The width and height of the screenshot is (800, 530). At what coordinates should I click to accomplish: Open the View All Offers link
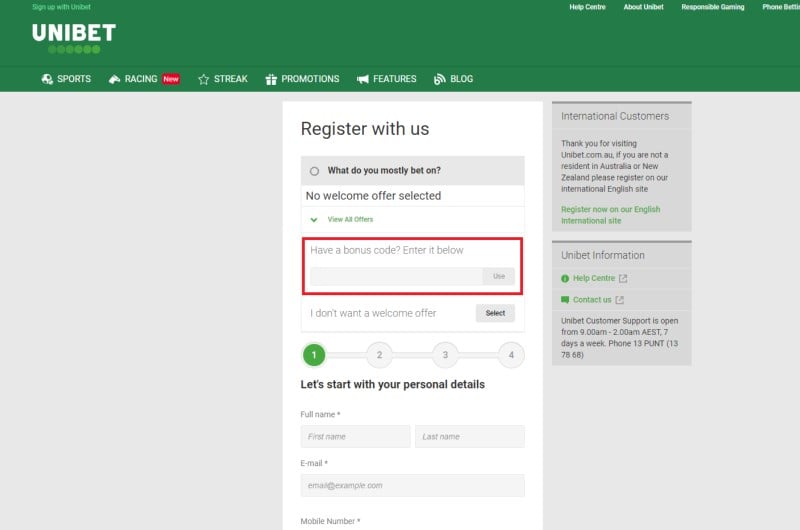[350, 219]
